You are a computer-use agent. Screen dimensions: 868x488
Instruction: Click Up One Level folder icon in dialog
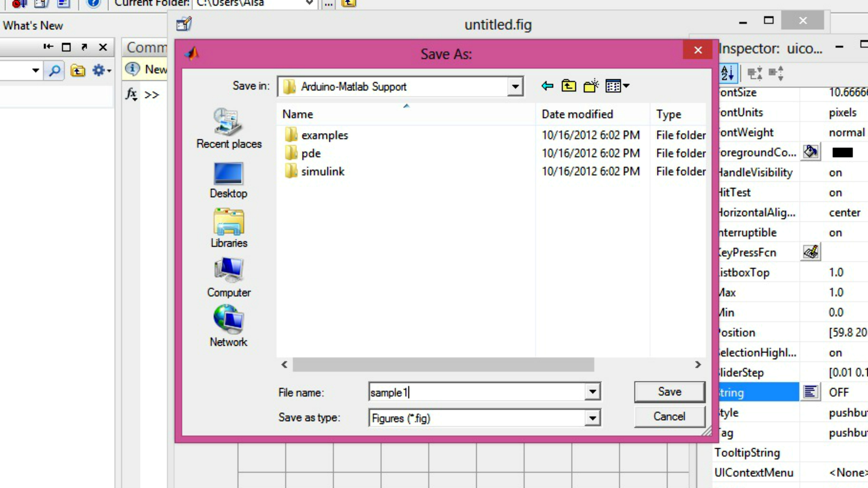click(568, 86)
